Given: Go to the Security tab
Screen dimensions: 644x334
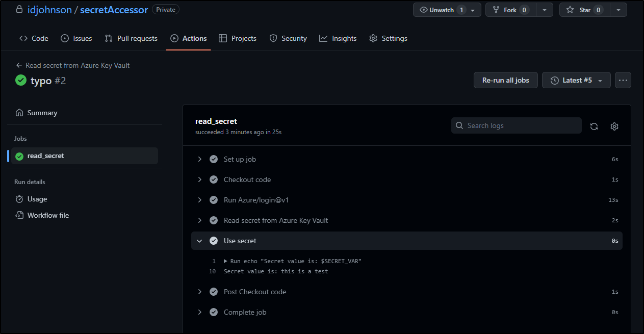Looking at the screenshot, I should click(x=288, y=38).
